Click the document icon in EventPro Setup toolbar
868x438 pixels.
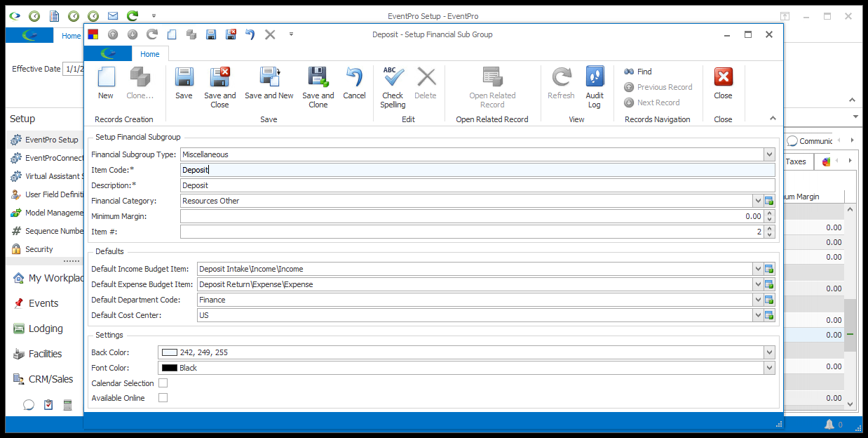54,15
